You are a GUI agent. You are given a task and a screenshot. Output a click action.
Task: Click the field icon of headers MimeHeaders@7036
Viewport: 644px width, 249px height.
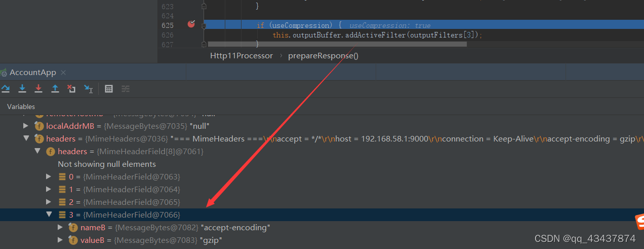[39, 138]
